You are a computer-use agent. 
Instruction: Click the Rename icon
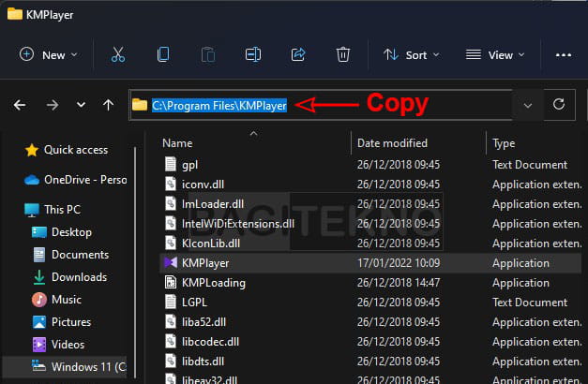253,54
